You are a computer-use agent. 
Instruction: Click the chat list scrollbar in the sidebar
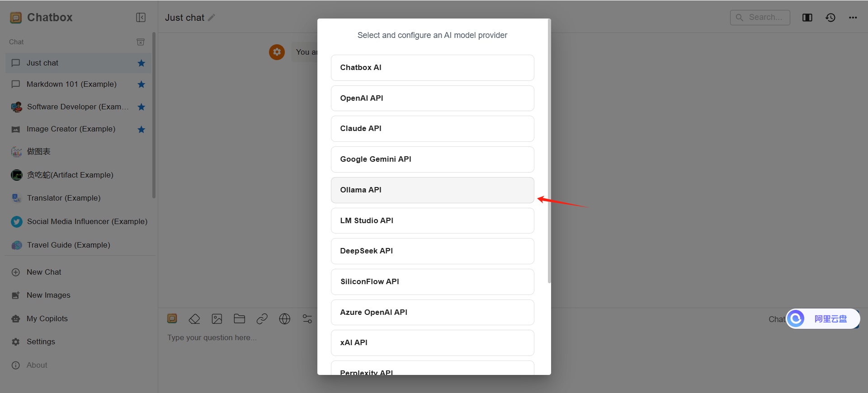click(x=154, y=115)
